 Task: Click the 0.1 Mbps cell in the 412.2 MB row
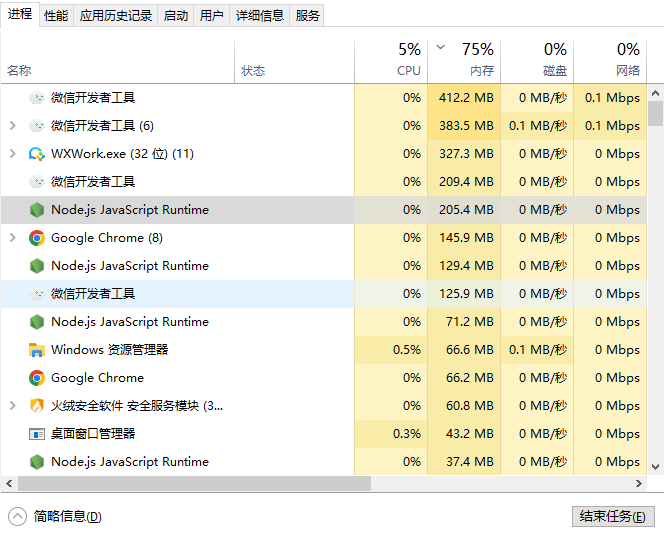coord(610,98)
